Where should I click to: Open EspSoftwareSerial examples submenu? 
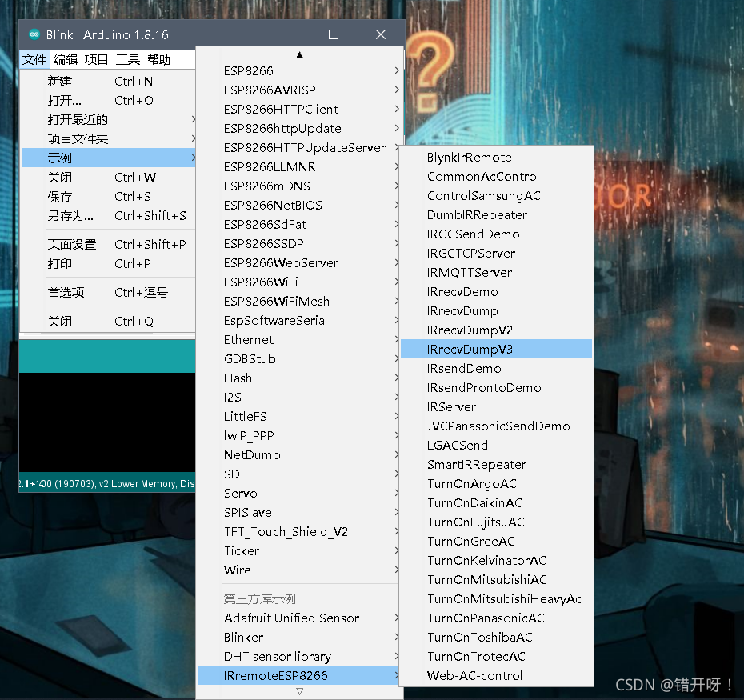(x=299, y=321)
